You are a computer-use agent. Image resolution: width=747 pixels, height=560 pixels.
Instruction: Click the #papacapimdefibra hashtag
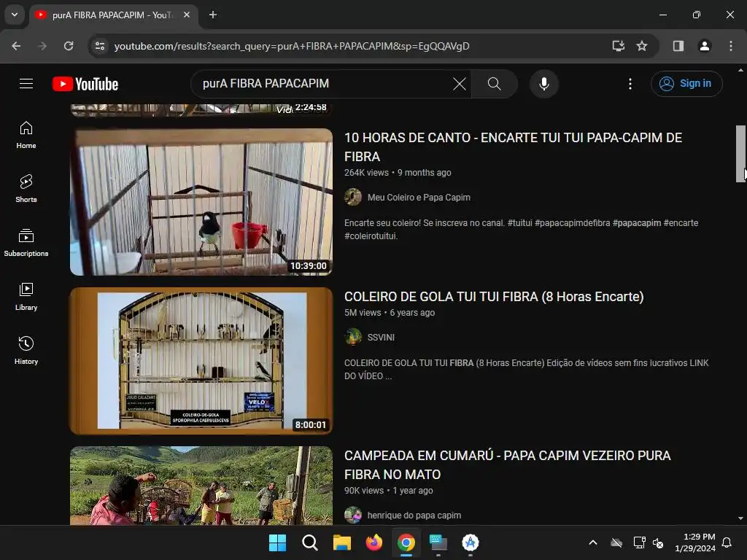[x=572, y=223]
